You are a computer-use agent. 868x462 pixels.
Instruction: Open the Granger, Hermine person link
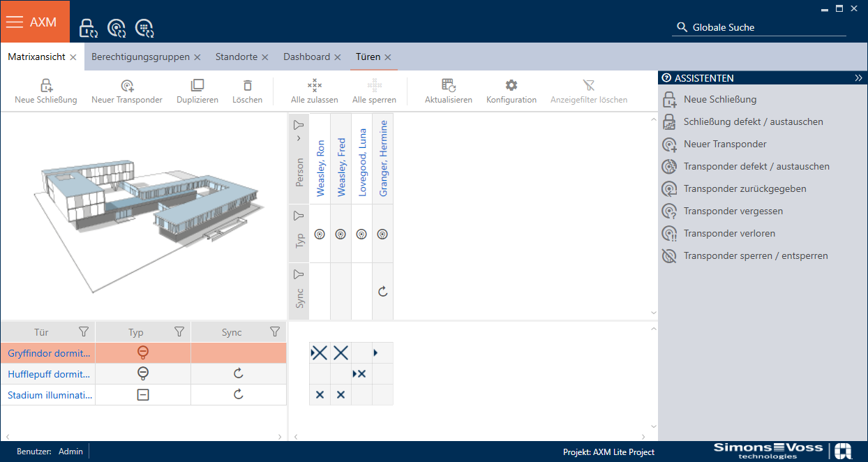click(383, 158)
